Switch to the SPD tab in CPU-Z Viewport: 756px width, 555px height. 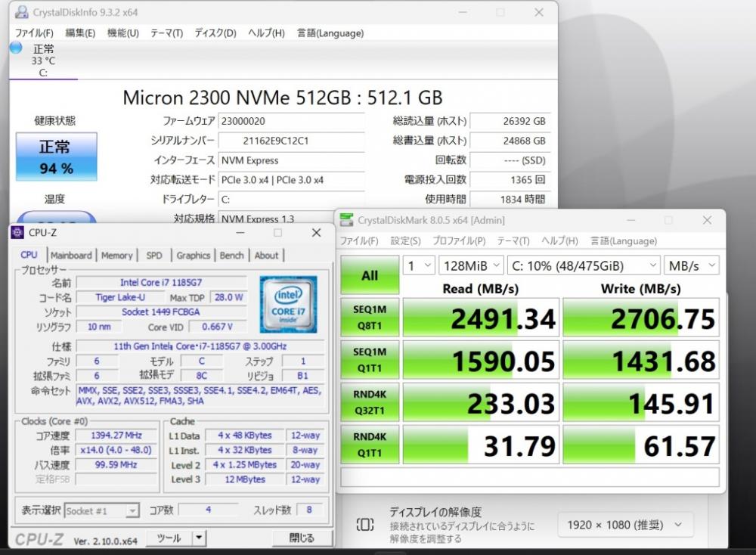tap(154, 255)
